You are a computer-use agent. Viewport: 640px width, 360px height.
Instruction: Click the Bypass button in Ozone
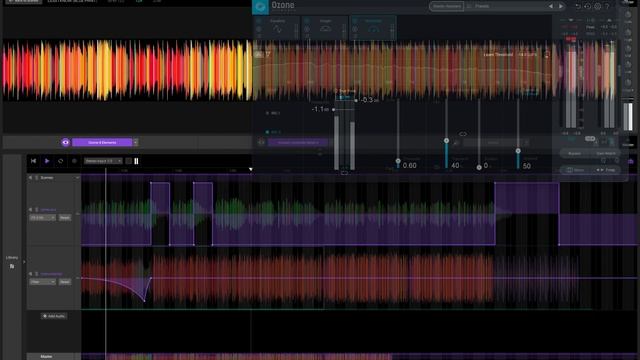click(x=574, y=153)
